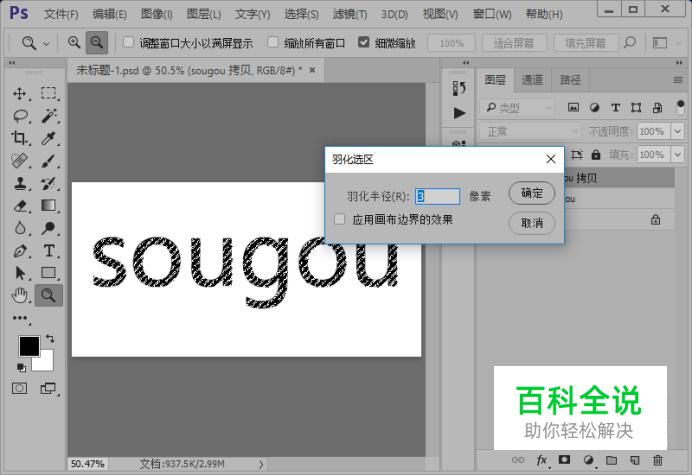This screenshot has width=692, height=475.
Task: Confirm feather dialog with 确定
Action: [x=531, y=193]
